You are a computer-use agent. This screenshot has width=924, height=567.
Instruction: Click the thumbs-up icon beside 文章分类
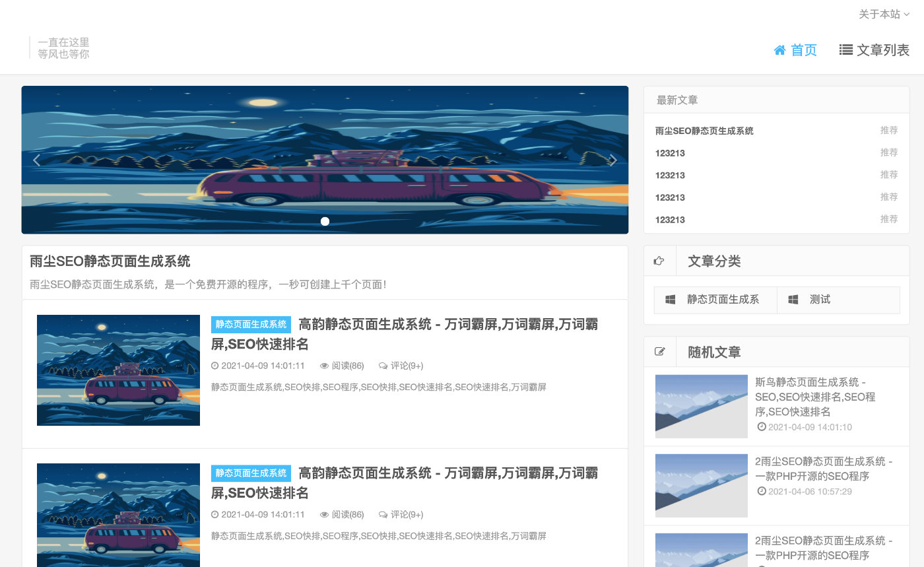[x=659, y=261]
